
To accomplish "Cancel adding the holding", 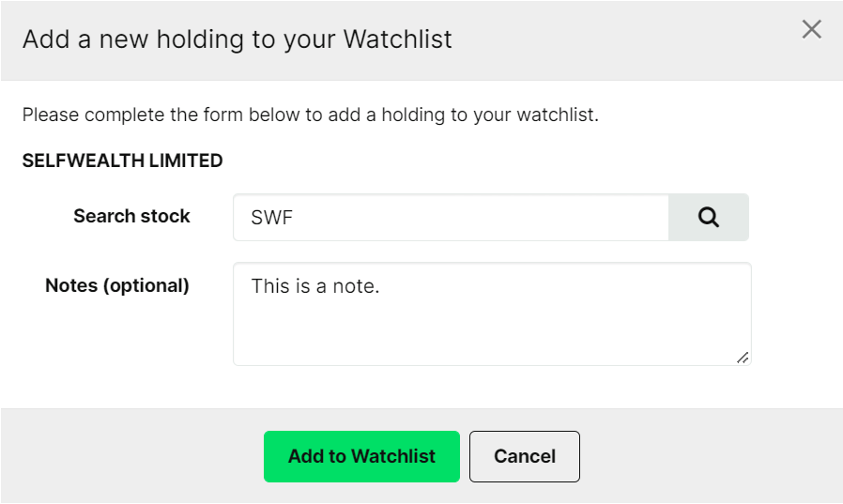I will pos(524,456).
